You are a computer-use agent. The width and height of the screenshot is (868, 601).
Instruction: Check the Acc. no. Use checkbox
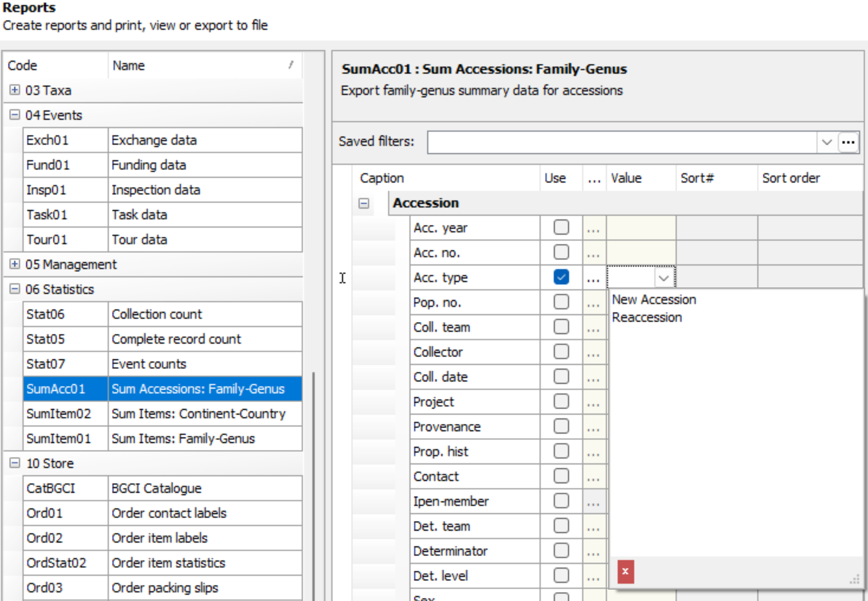pyautogui.click(x=561, y=252)
